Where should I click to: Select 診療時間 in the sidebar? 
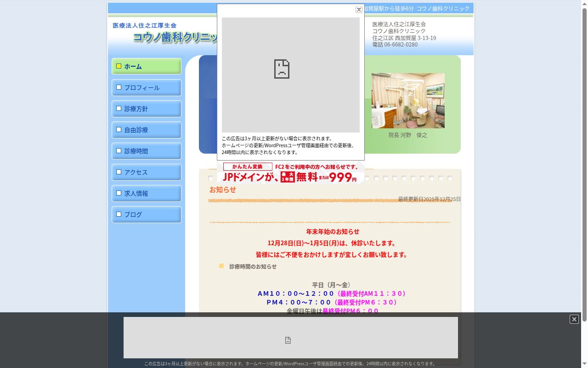[147, 151]
